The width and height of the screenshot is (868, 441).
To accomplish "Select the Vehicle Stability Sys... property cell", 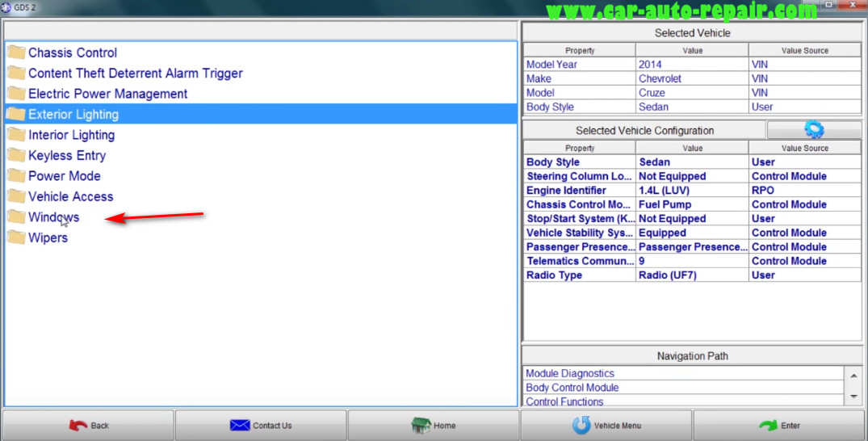I will pyautogui.click(x=580, y=233).
